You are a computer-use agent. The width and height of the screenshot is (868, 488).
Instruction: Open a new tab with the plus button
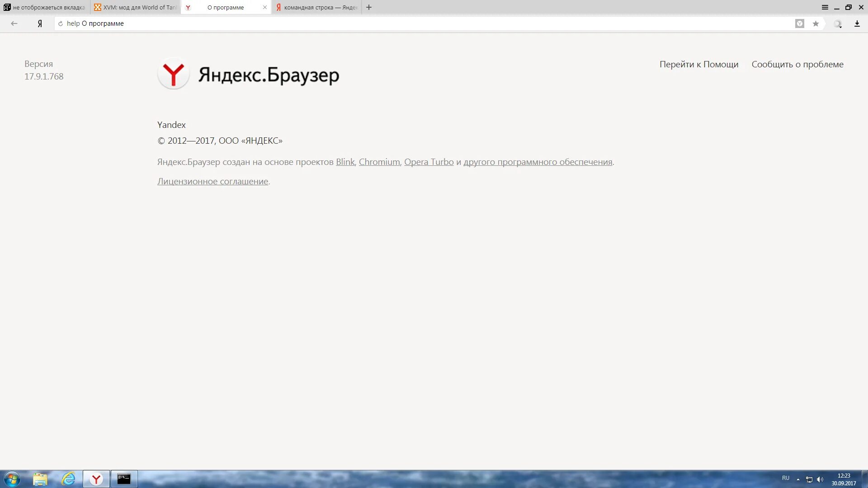pyautogui.click(x=369, y=7)
